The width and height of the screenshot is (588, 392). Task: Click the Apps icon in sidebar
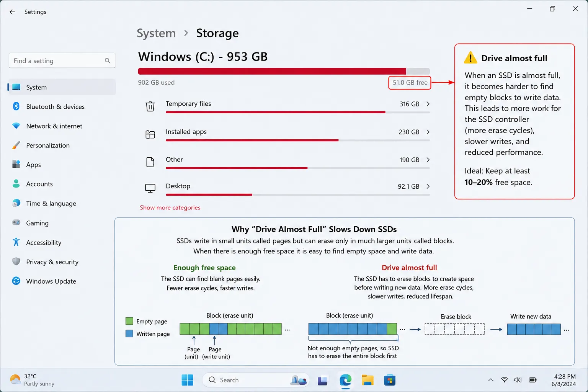16,164
